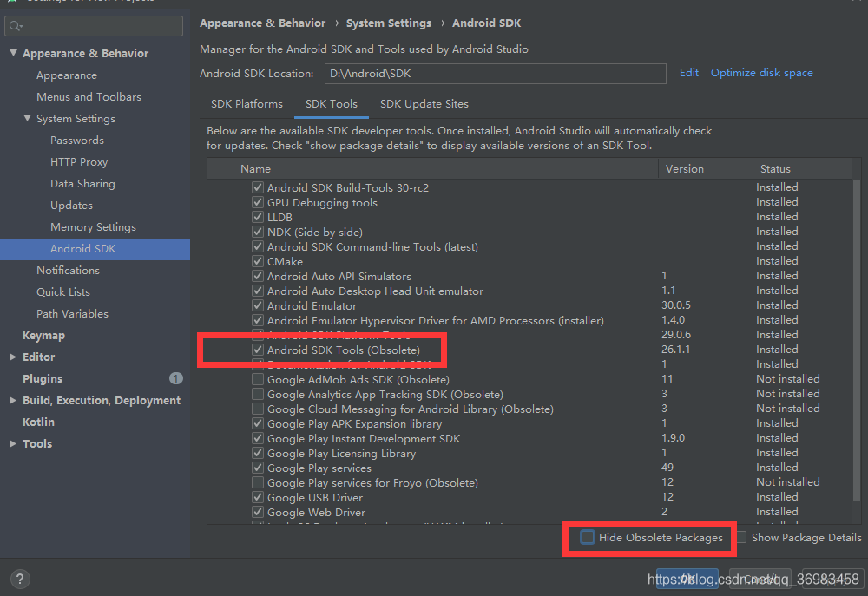Open the Appearance settings page
Viewport: 868px width, 596px height.
coord(67,75)
